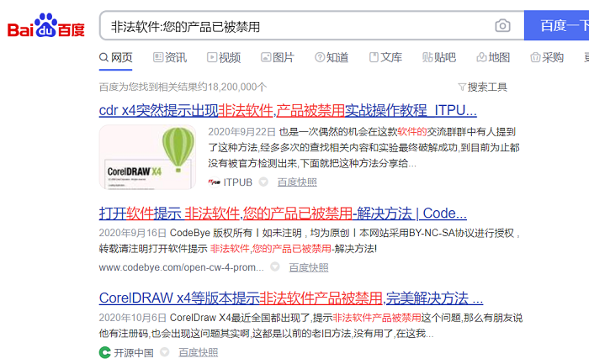
Task: Open 百度快照 for codebye result
Action: pos(309,267)
